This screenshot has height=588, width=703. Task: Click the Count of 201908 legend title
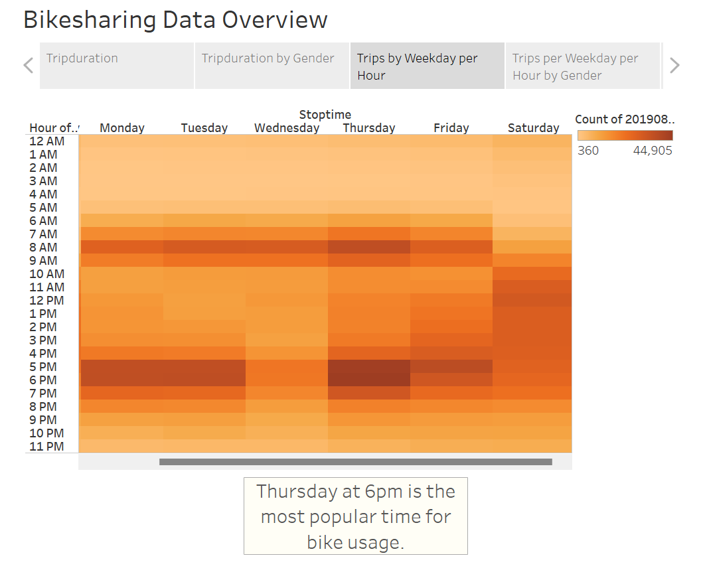[624, 119]
